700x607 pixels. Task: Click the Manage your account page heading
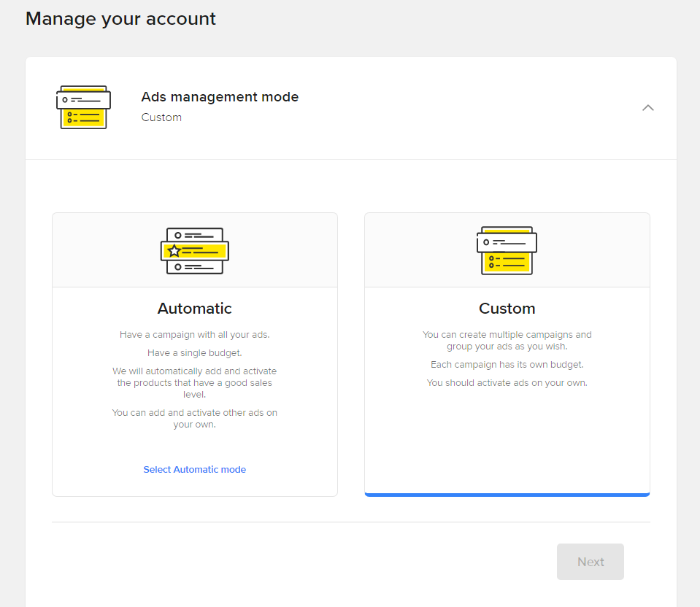click(x=120, y=19)
